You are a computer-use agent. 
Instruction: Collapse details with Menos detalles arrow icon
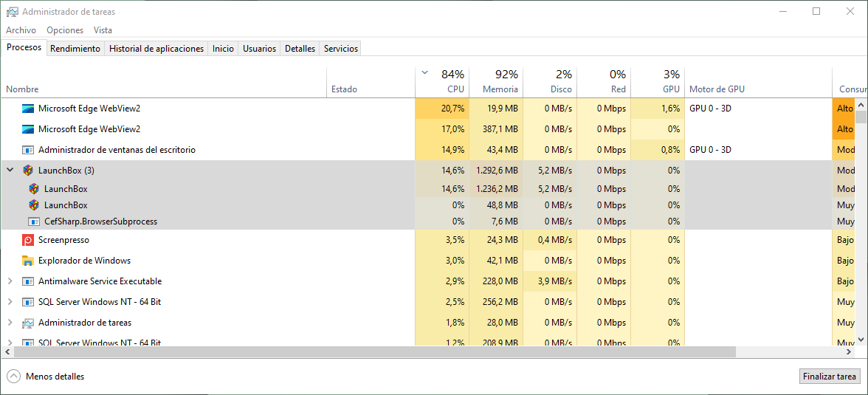click(x=14, y=376)
